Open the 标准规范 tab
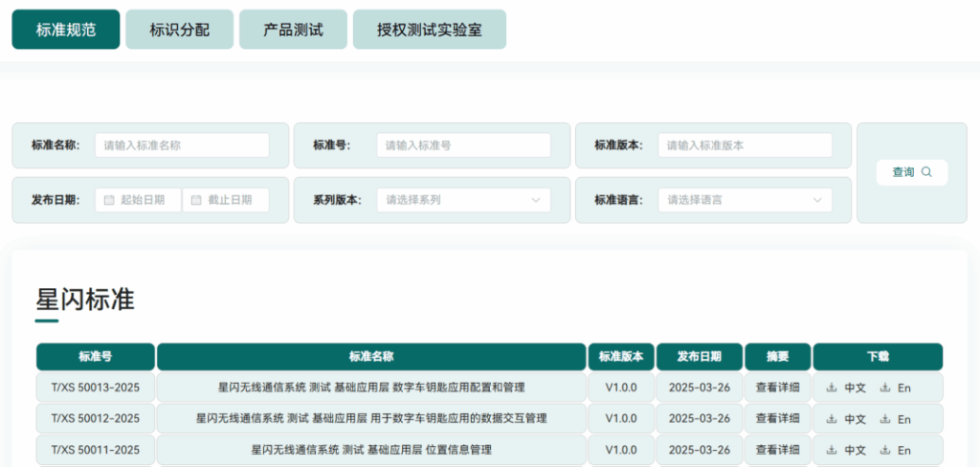 tap(66, 30)
